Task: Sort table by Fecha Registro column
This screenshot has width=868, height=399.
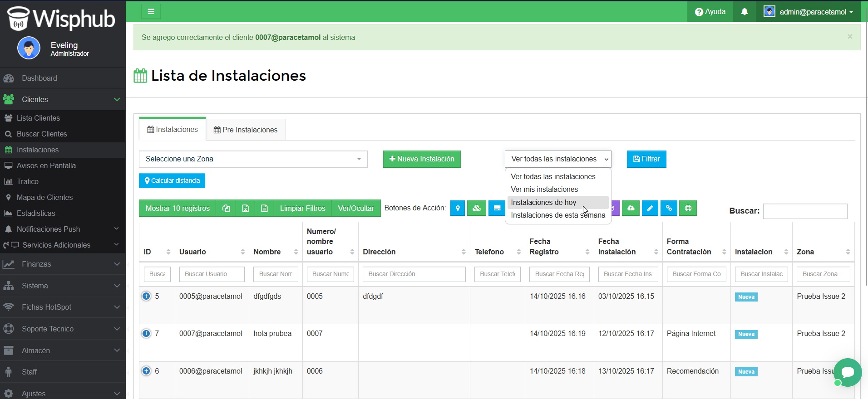Action: [559, 247]
